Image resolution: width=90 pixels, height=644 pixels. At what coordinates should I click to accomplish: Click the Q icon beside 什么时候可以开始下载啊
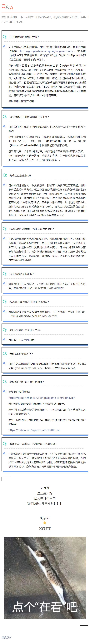point(5,37)
